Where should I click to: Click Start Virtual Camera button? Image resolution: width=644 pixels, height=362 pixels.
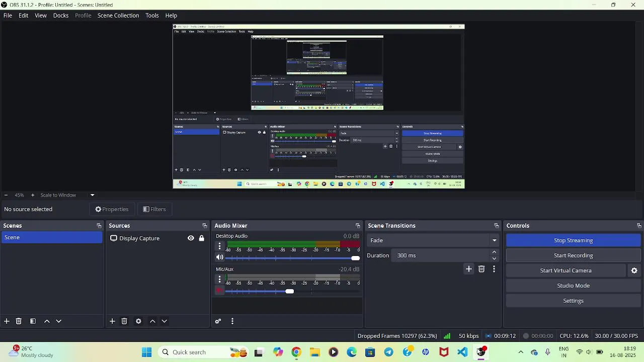click(566, 270)
